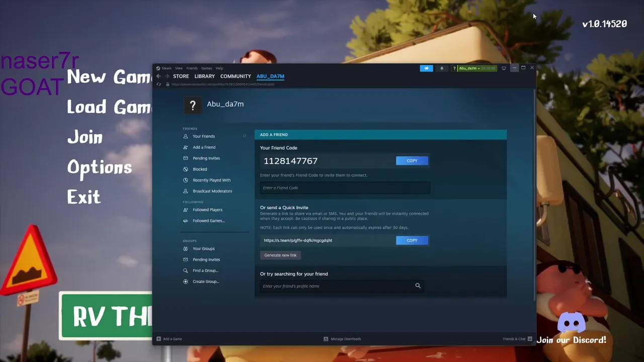Go to the COMMUNITY tab
The image size is (644, 362).
(x=235, y=76)
